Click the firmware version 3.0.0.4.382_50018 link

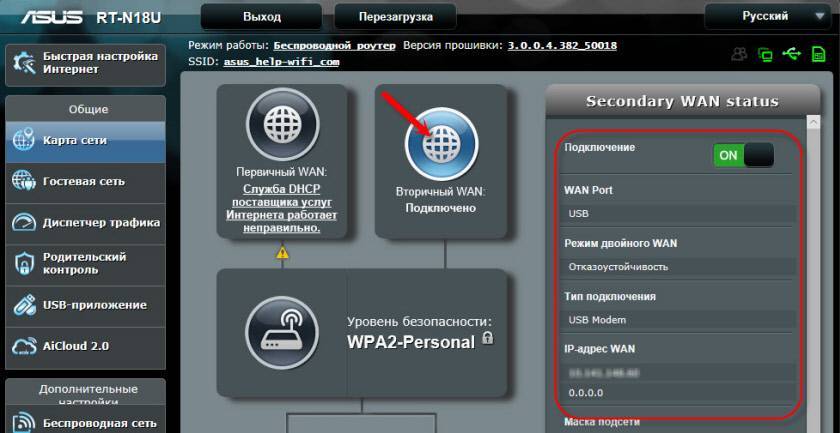pos(561,46)
